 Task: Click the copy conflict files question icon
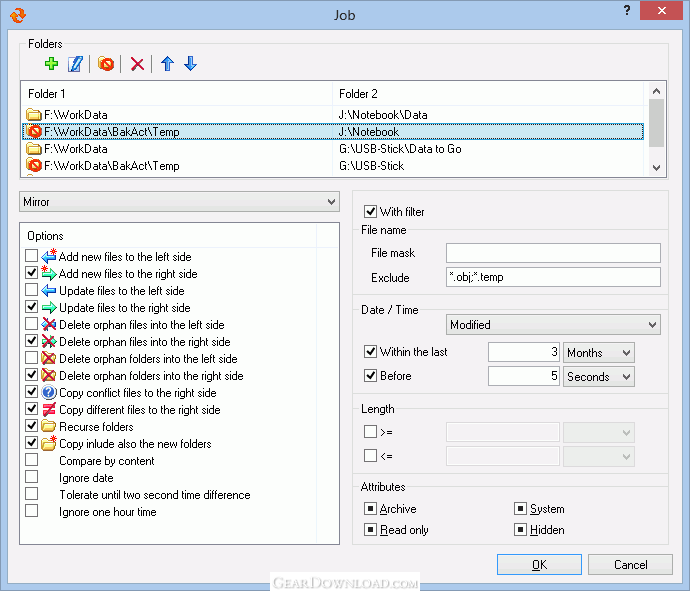click(x=49, y=392)
